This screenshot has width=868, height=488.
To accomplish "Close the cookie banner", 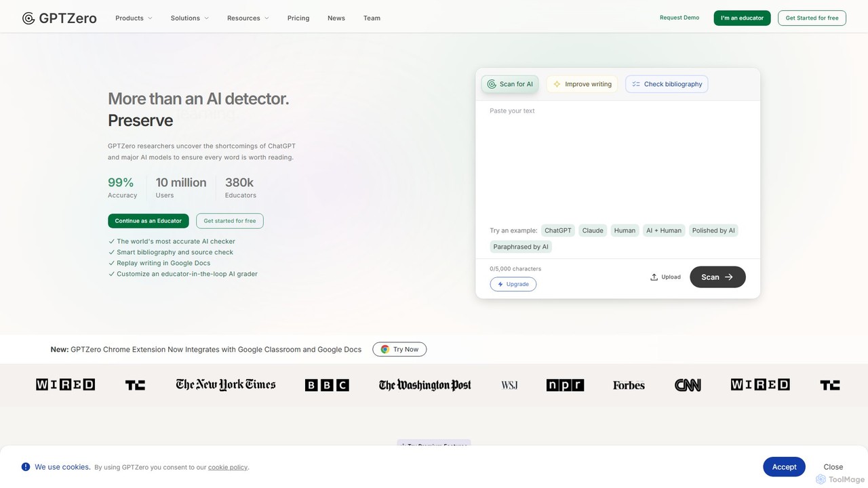I will [x=833, y=467].
